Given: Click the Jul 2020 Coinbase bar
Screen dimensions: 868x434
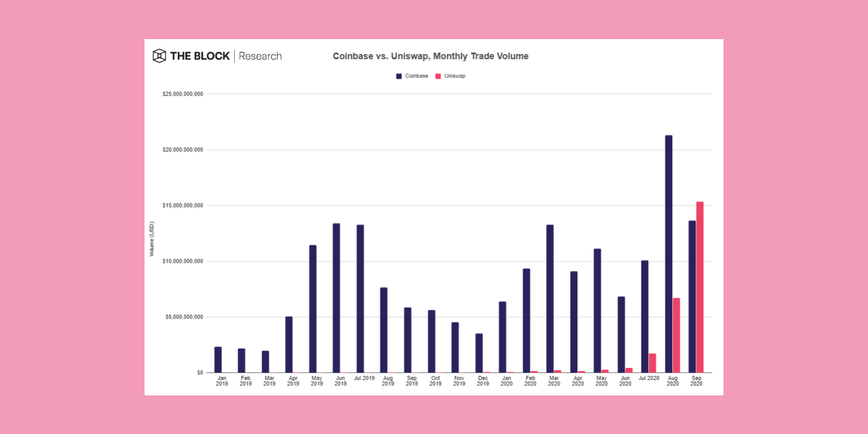Looking at the screenshot, I should tap(645, 316).
